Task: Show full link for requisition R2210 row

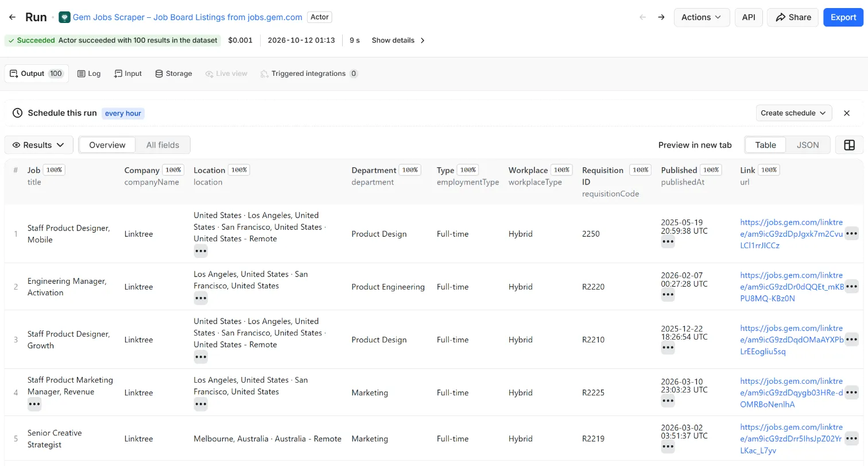Action: click(x=851, y=340)
